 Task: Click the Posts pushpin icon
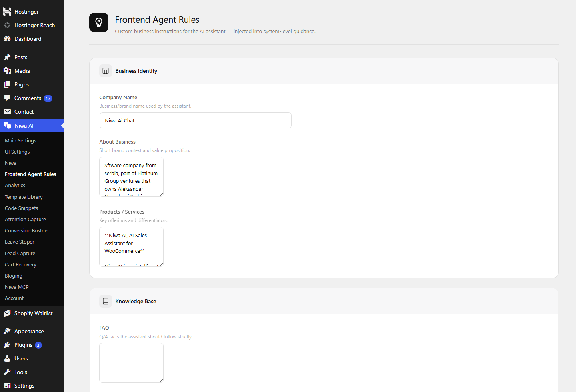(x=7, y=57)
